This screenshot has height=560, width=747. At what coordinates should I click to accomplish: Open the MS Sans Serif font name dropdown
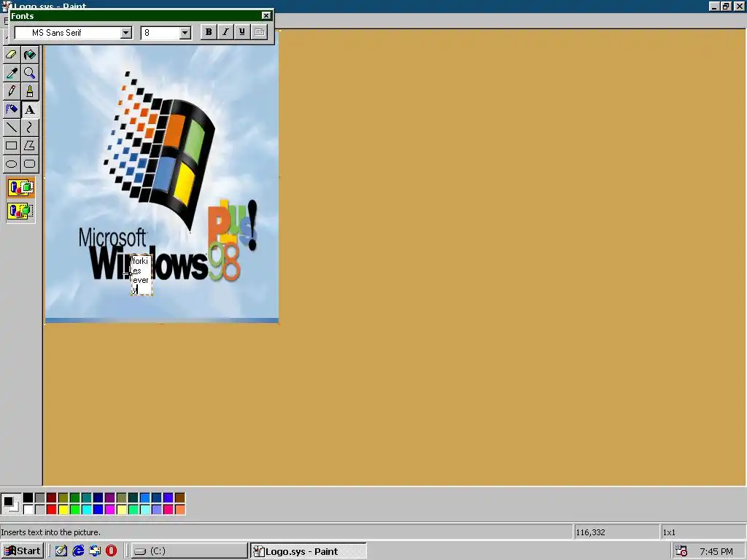coord(125,32)
